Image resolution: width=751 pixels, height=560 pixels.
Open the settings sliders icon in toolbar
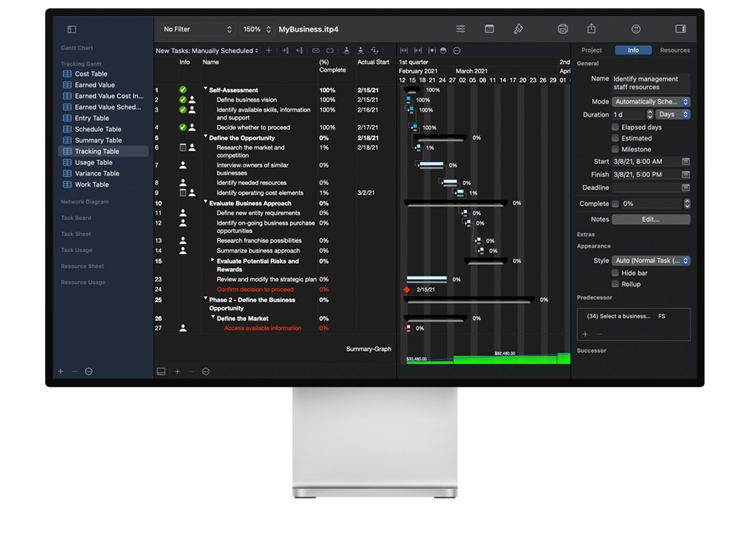pos(461,29)
